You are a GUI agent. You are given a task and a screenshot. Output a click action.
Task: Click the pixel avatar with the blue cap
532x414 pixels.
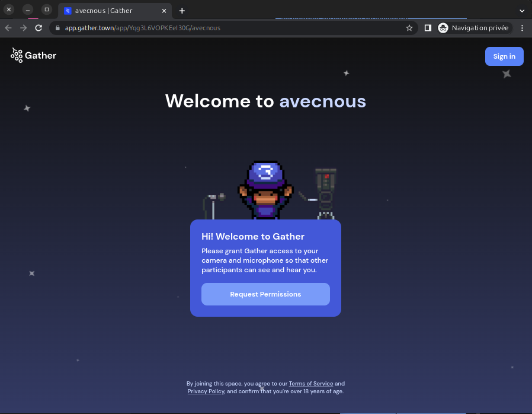[x=265, y=190]
